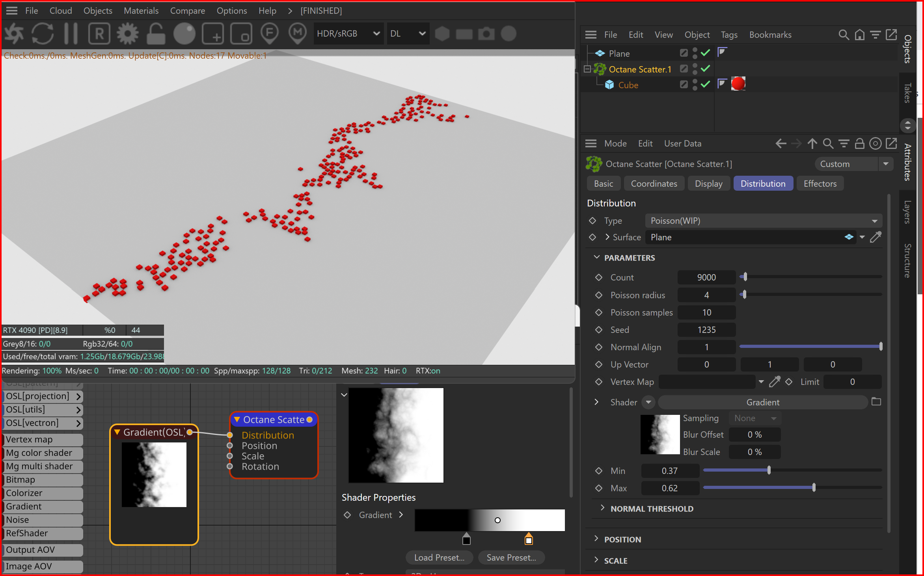Click the Normal Align slider track
This screenshot has width=924, height=576.
click(810, 347)
